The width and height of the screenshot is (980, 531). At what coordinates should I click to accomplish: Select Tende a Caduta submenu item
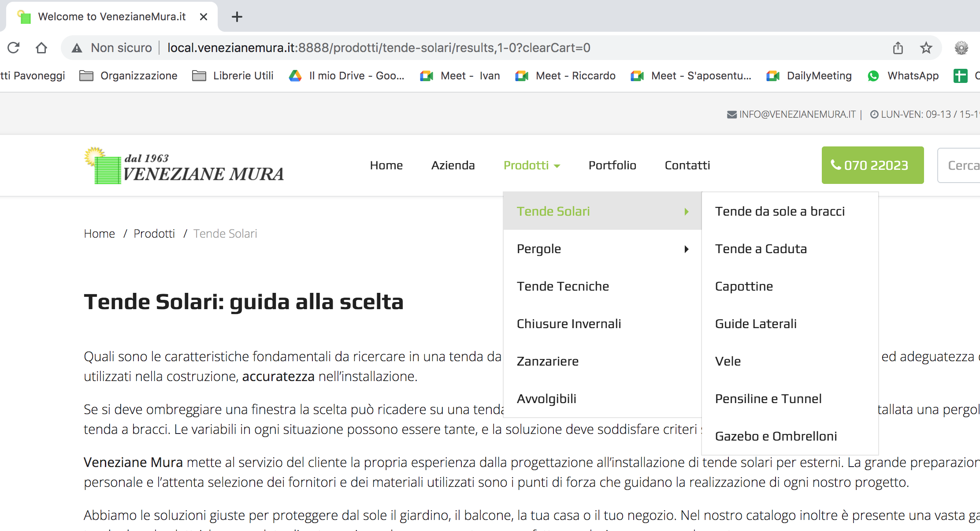click(761, 249)
